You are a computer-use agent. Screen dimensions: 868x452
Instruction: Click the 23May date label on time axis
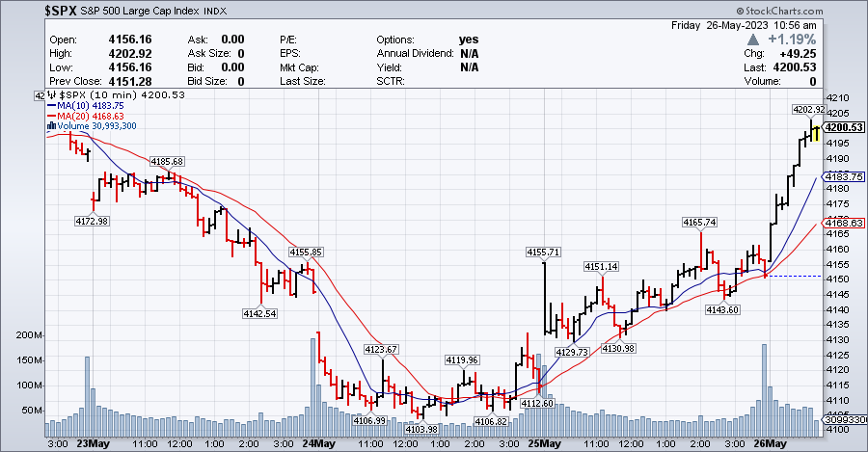tap(91, 444)
